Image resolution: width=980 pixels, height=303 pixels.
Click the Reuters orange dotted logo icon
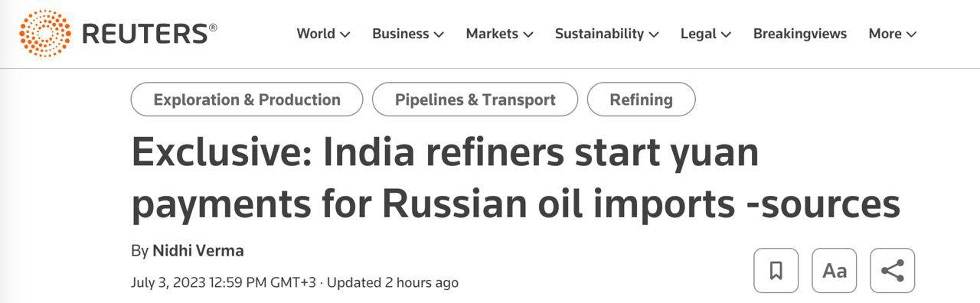point(45,34)
